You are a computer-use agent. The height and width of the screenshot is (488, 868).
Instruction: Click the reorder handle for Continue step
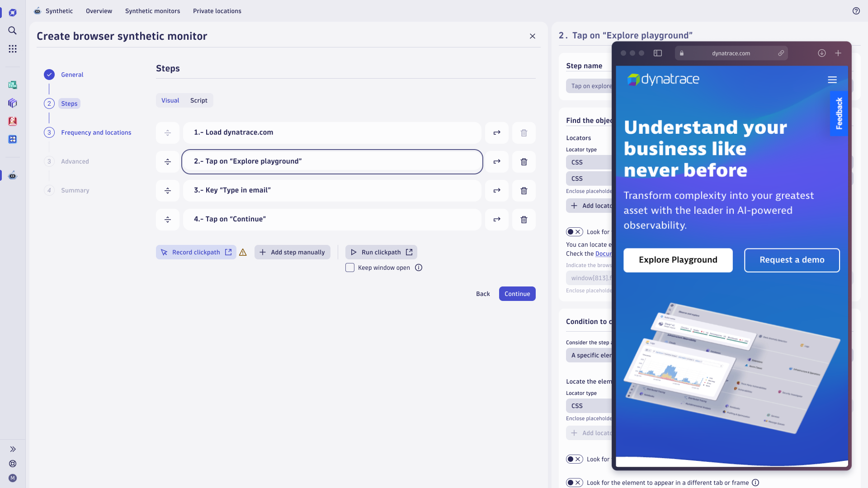168,220
